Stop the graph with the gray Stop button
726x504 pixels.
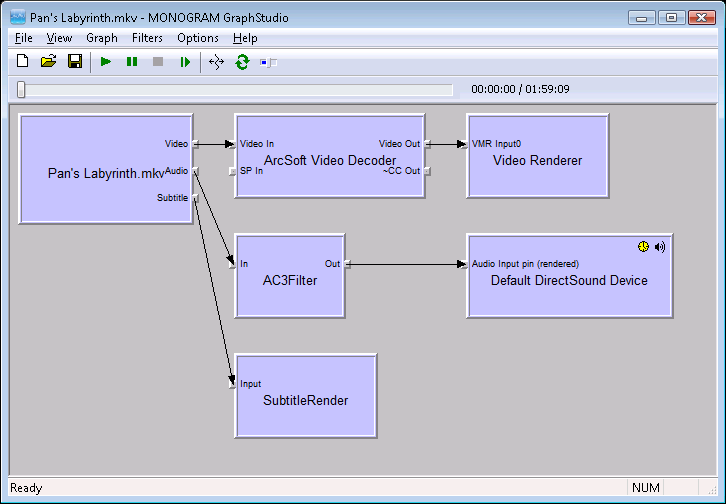[x=158, y=62]
